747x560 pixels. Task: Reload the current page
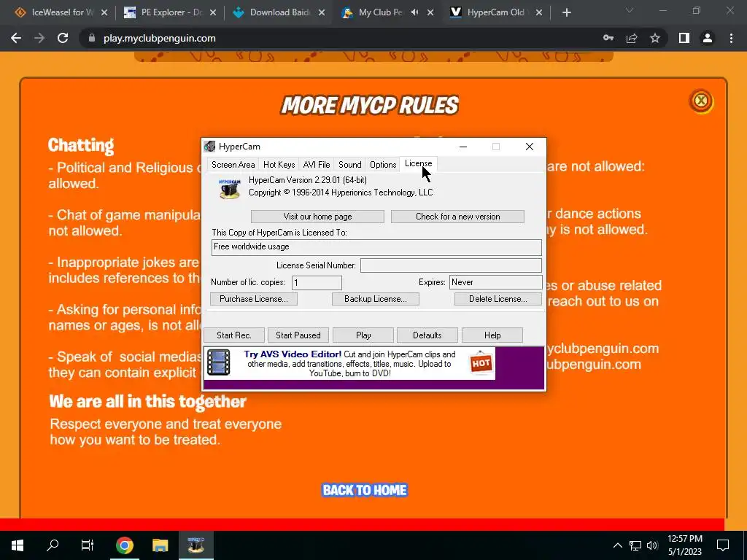point(63,38)
